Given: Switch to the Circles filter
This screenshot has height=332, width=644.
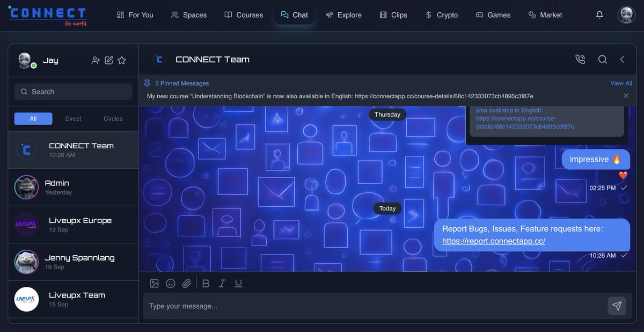Looking at the screenshot, I should 113,119.
